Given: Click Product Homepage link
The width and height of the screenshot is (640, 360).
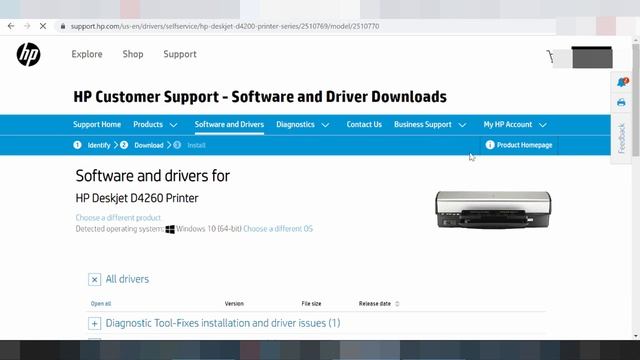Looking at the screenshot, I should click(x=524, y=145).
